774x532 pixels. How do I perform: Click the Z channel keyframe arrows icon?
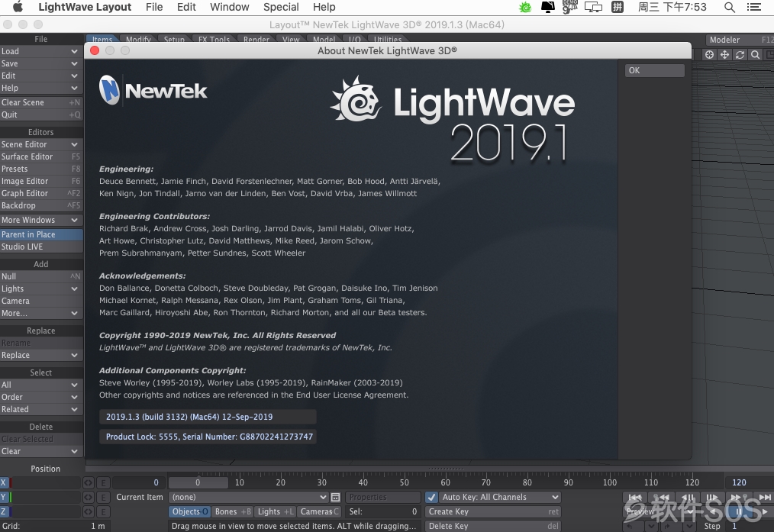(89, 511)
